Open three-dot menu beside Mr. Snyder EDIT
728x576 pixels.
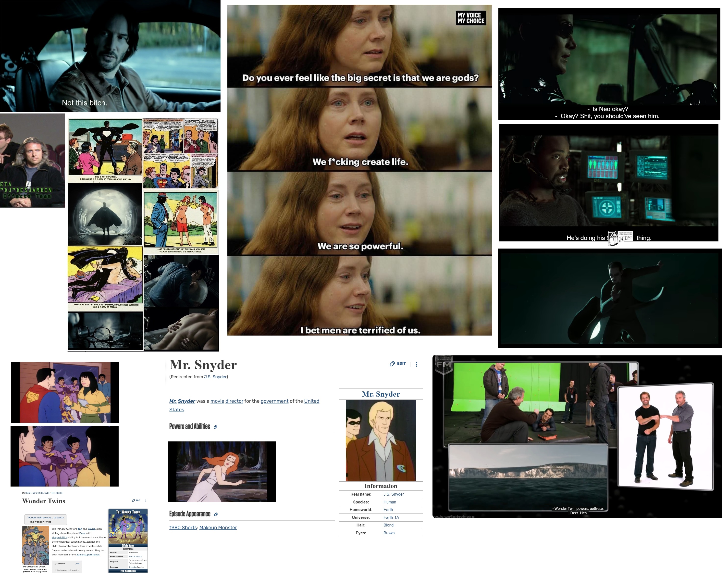pyautogui.click(x=416, y=364)
